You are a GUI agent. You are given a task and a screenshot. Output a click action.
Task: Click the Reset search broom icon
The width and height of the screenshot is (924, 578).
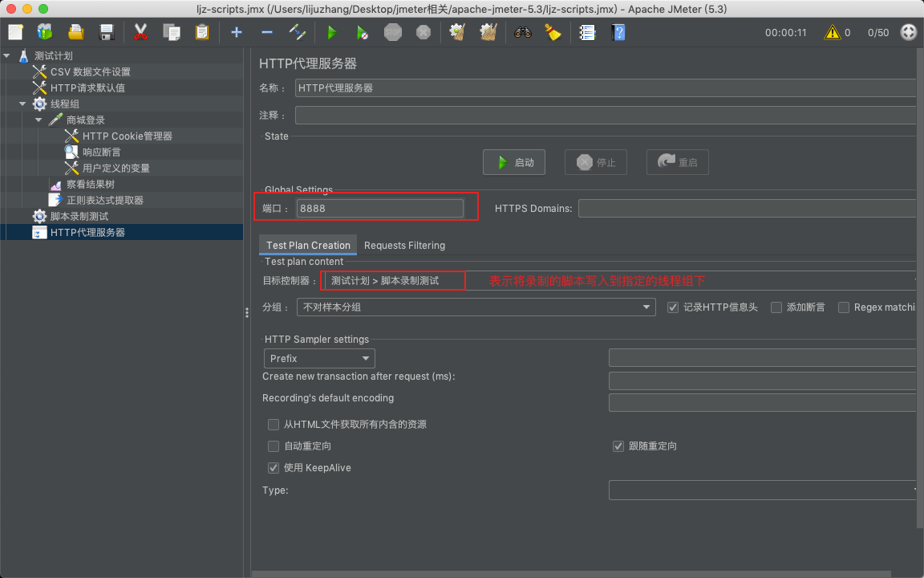553,32
